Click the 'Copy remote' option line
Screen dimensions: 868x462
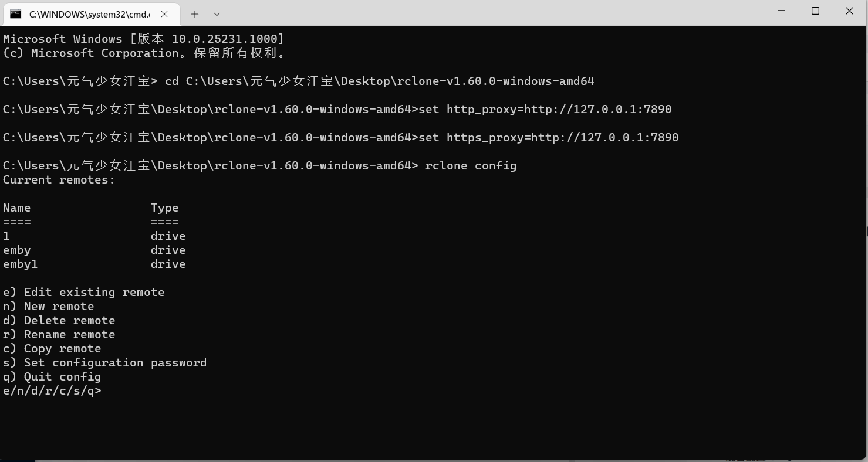click(52, 348)
